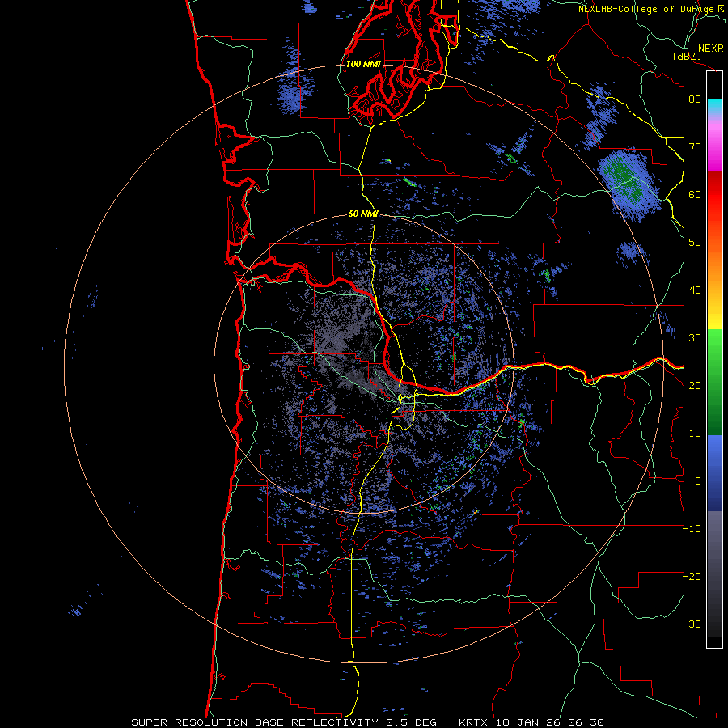Image resolution: width=728 pixels, height=728 pixels.
Task: Click the -30 value on the dBZ scale
Action: point(692,624)
